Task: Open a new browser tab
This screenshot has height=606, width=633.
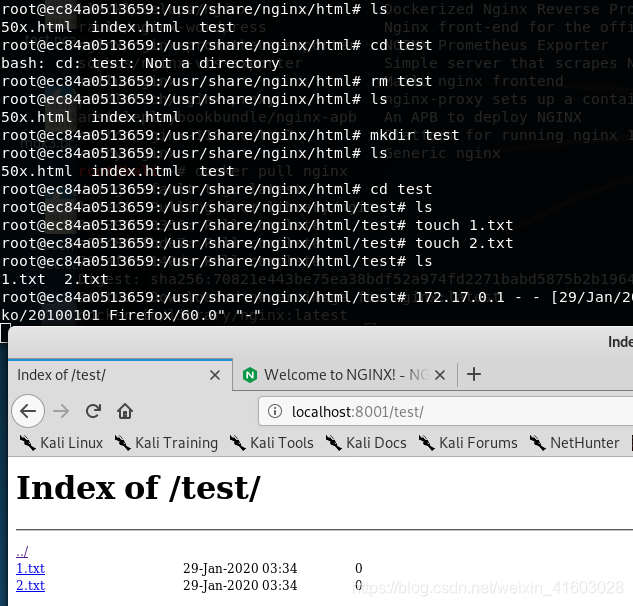Action: pos(474,374)
